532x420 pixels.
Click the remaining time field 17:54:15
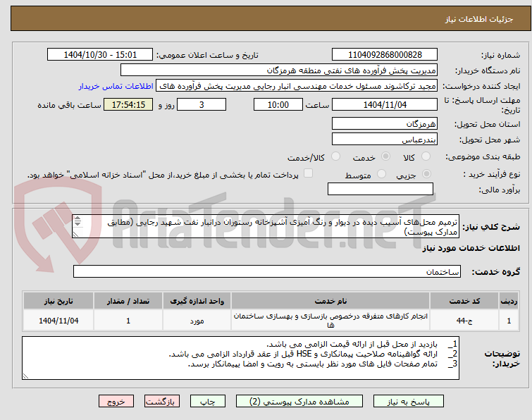click(128, 104)
